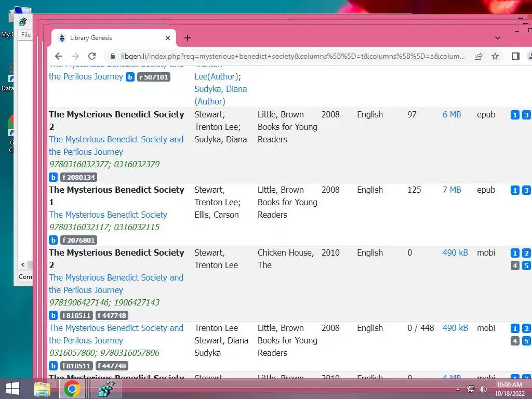Viewport: 532px width, 399px height.
Task: Go back to the previous browser page
Action: pyautogui.click(x=59, y=56)
